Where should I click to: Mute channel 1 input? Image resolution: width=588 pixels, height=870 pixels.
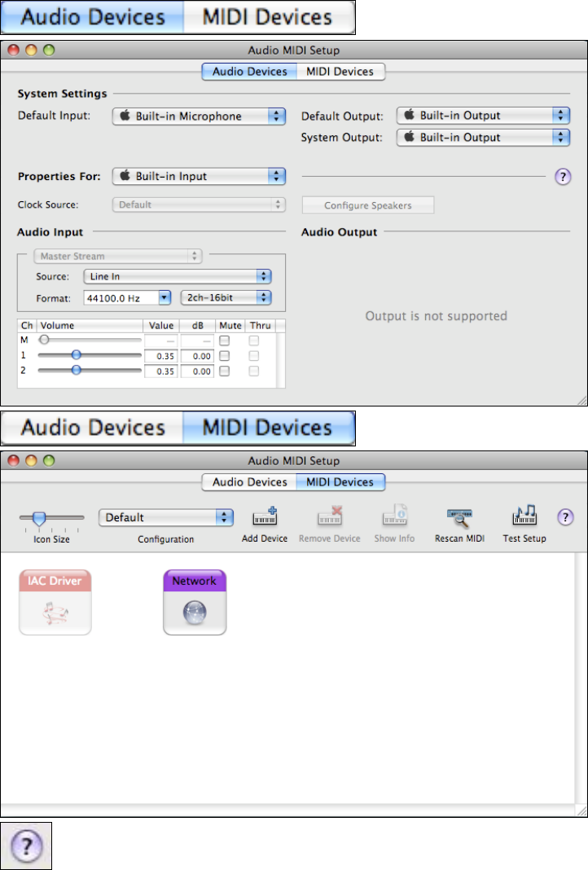pyautogui.click(x=225, y=356)
